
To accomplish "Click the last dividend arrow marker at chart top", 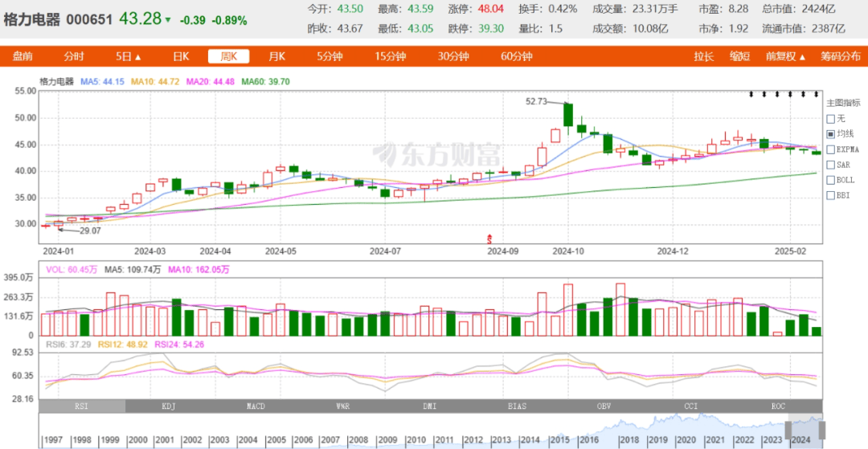I will coord(817,95).
